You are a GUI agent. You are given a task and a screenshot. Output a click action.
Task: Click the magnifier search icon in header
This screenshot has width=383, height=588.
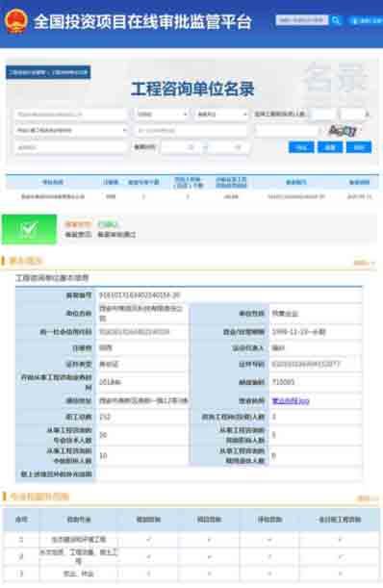(x=336, y=20)
